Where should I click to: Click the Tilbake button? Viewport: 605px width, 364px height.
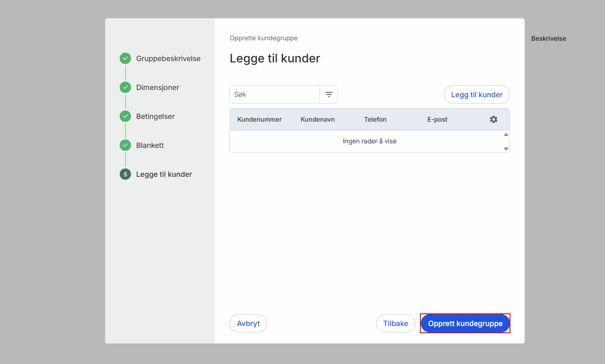coord(395,323)
